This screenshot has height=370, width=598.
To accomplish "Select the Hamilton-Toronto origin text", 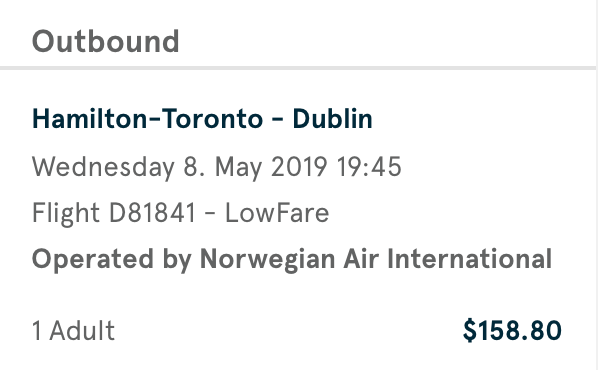I will [147, 119].
